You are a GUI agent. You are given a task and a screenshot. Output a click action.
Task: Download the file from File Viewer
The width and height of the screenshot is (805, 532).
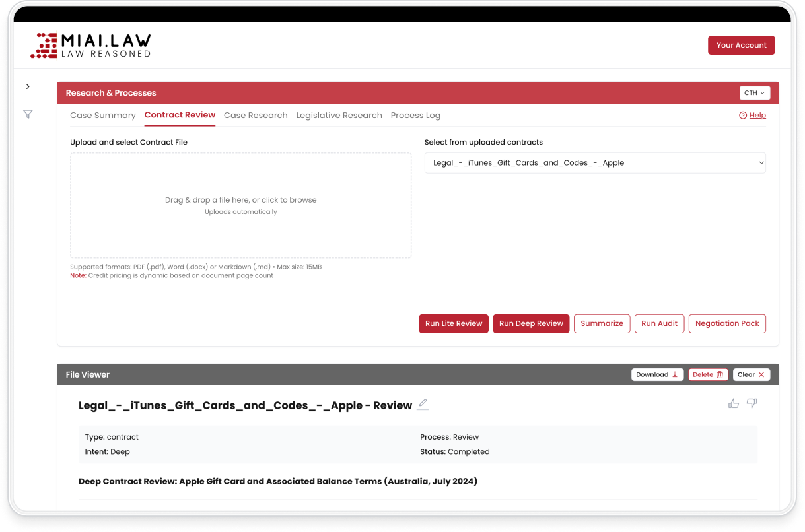657,374
